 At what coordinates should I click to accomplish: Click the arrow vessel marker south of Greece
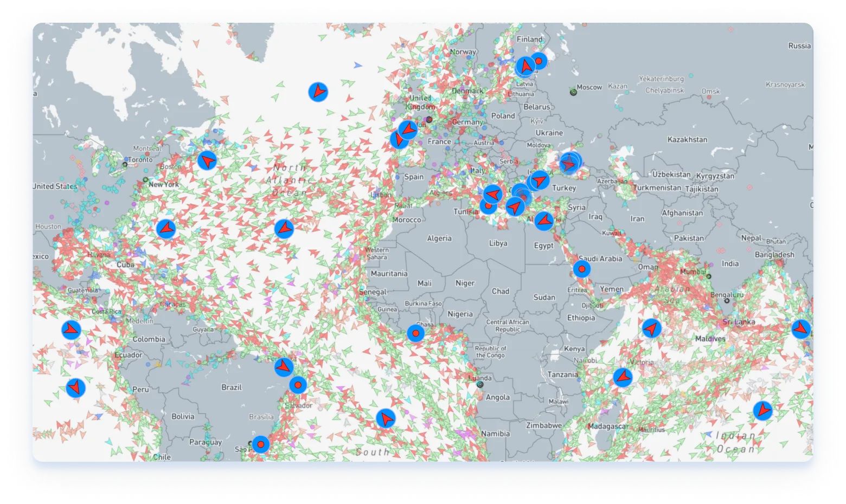coord(515,206)
